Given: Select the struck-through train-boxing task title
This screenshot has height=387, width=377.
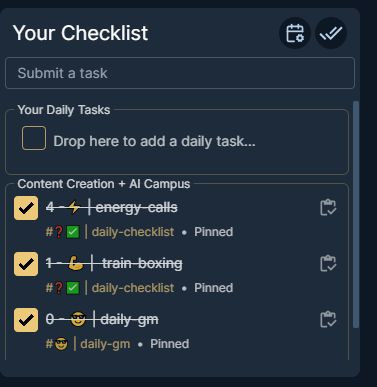Looking at the screenshot, I should tap(114, 264).
